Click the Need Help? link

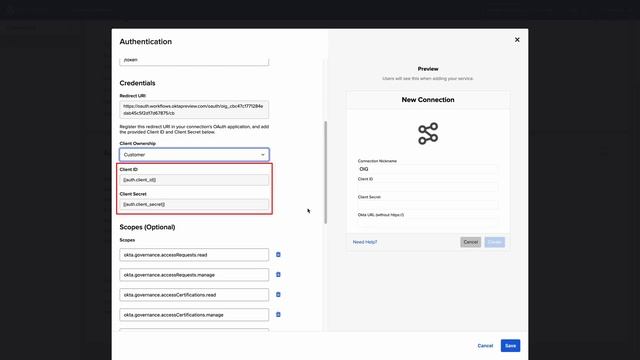pos(365,242)
